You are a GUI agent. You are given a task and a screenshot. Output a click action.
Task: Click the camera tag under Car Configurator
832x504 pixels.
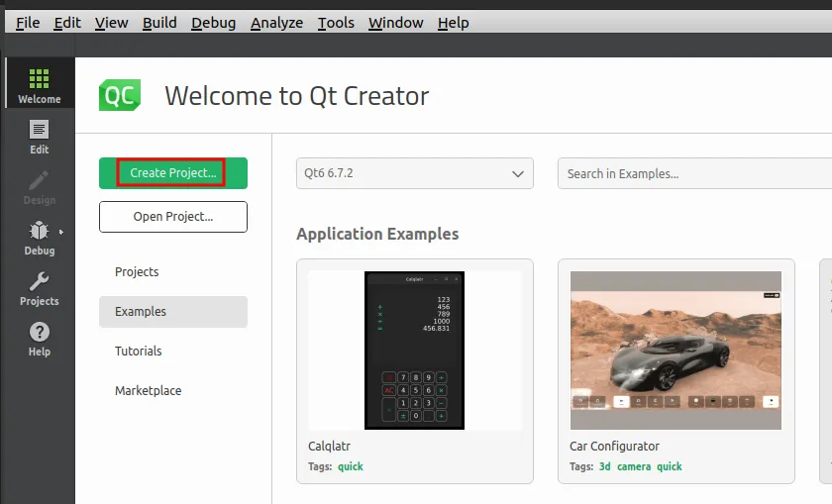pos(634,466)
